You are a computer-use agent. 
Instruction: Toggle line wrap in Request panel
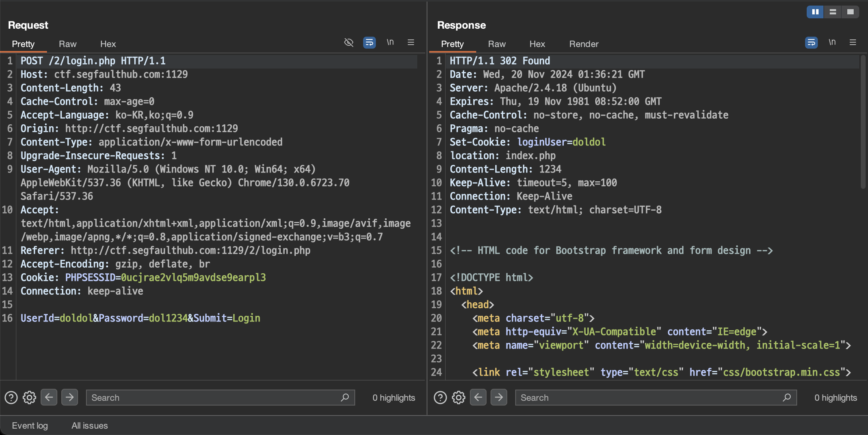pos(369,42)
